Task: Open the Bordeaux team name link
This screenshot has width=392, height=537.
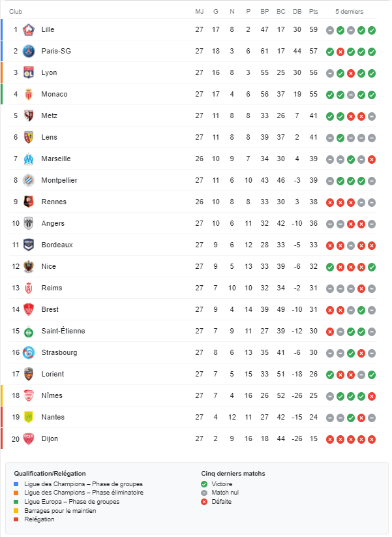Action: tap(57, 245)
